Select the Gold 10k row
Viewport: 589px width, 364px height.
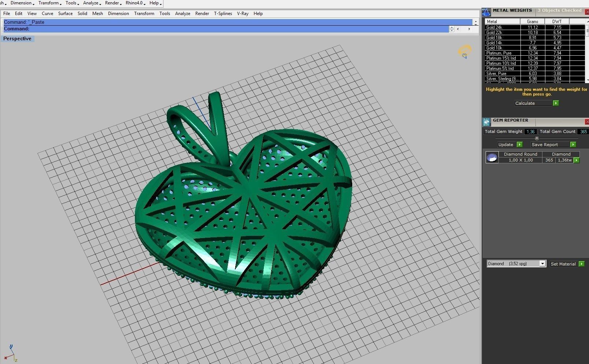pos(535,48)
